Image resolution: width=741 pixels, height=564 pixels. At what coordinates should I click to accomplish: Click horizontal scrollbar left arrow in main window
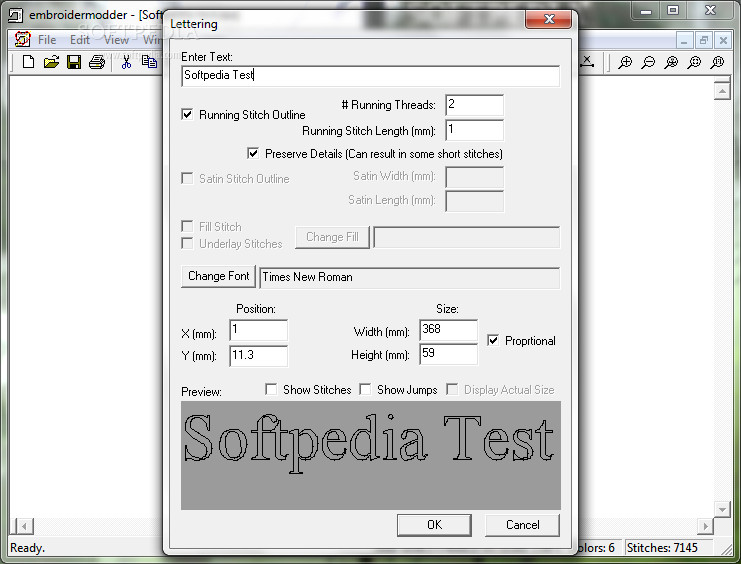25,526
